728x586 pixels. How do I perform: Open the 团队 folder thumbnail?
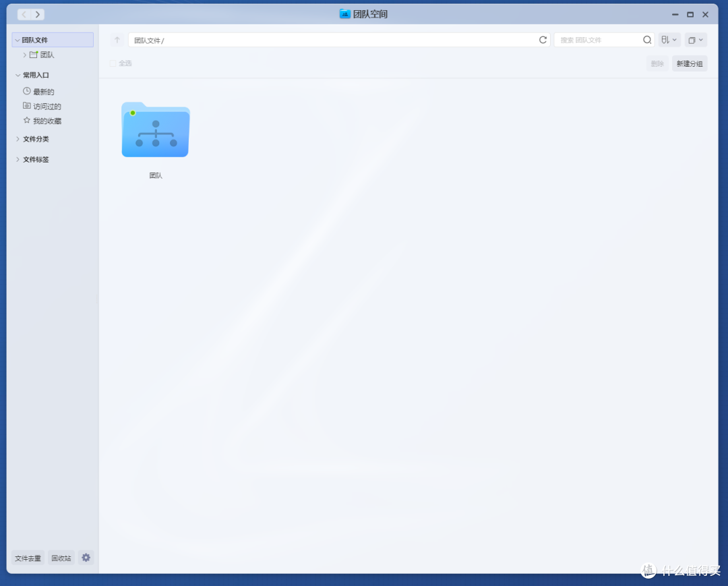[x=156, y=129]
